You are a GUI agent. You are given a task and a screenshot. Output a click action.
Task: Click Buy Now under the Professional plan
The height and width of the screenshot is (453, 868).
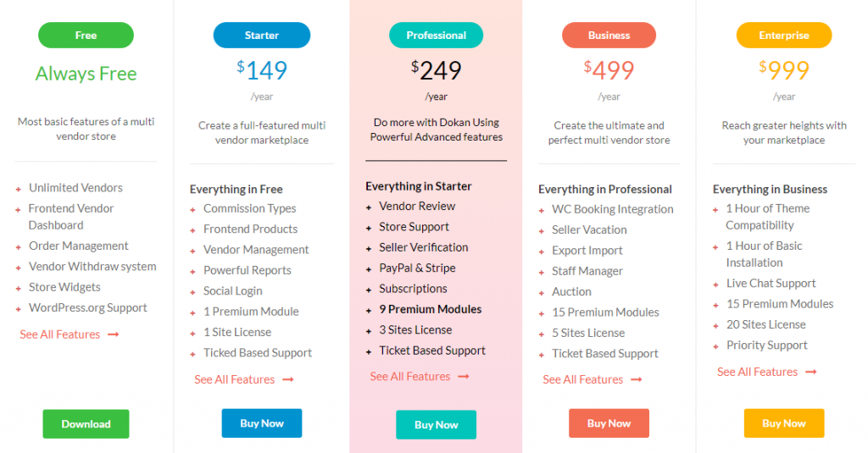click(x=437, y=425)
